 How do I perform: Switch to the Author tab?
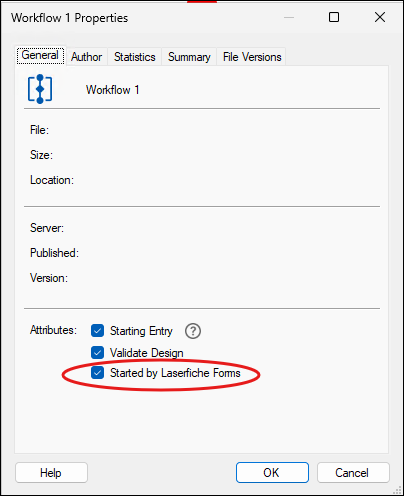(86, 57)
